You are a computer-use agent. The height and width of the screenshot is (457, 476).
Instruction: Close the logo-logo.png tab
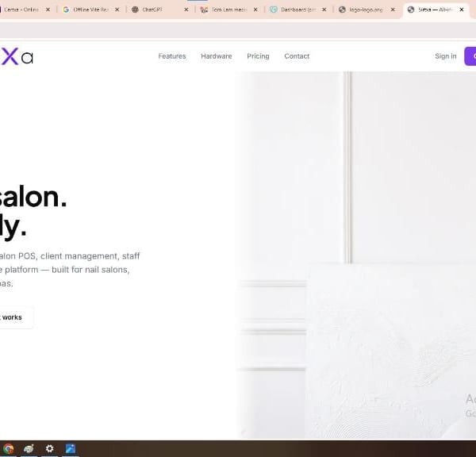click(x=393, y=10)
